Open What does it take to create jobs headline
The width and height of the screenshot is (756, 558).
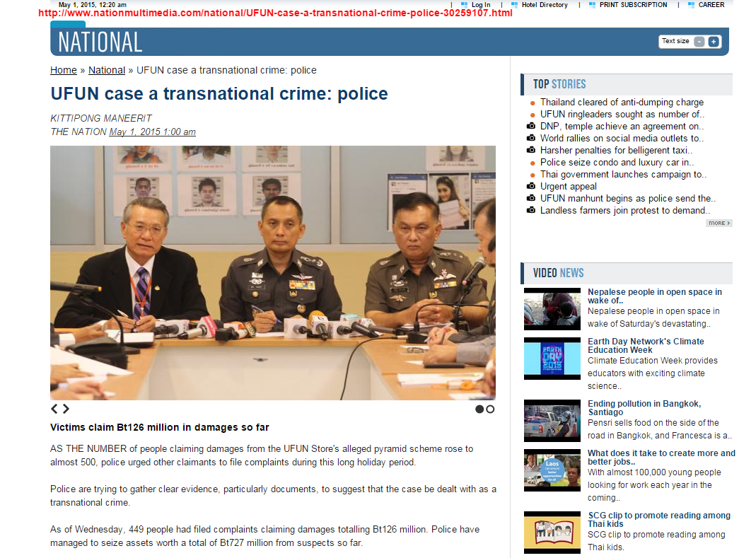[x=661, y=457]
